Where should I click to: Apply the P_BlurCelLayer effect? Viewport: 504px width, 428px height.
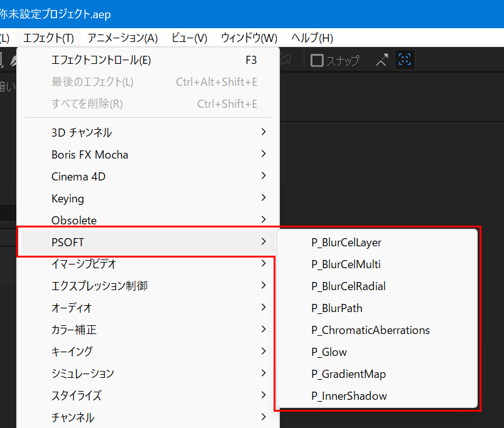377,243
